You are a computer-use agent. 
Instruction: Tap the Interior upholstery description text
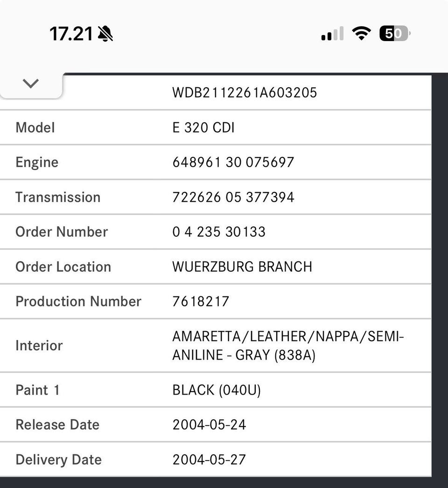pyautogui.click(x=288, y=346)
